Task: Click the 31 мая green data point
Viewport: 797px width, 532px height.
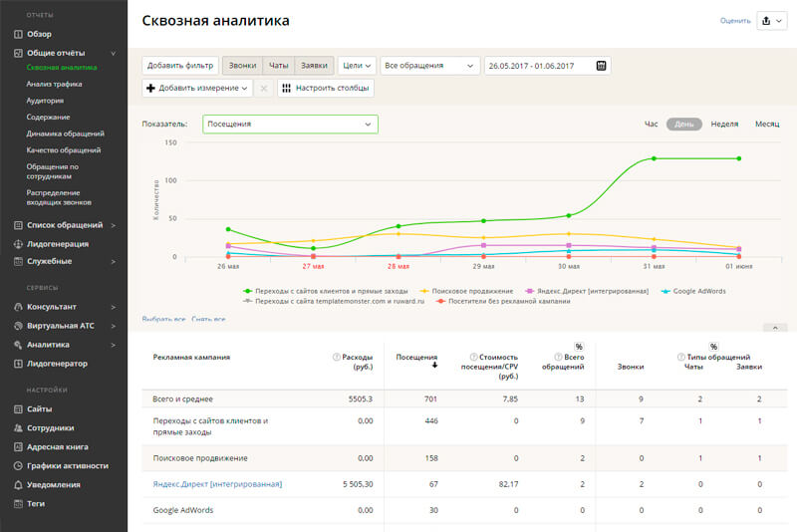Action: (655, 158)
